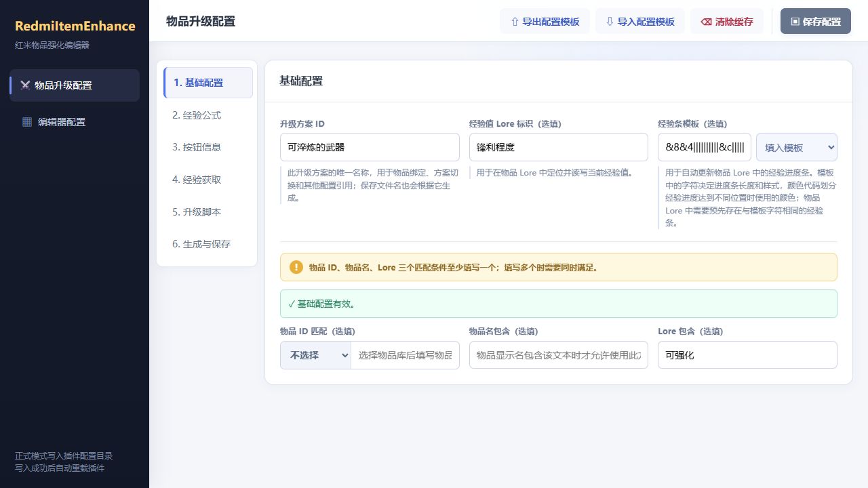
Task: Switch to step 4. 经验获取
Action: pos(207,180)
